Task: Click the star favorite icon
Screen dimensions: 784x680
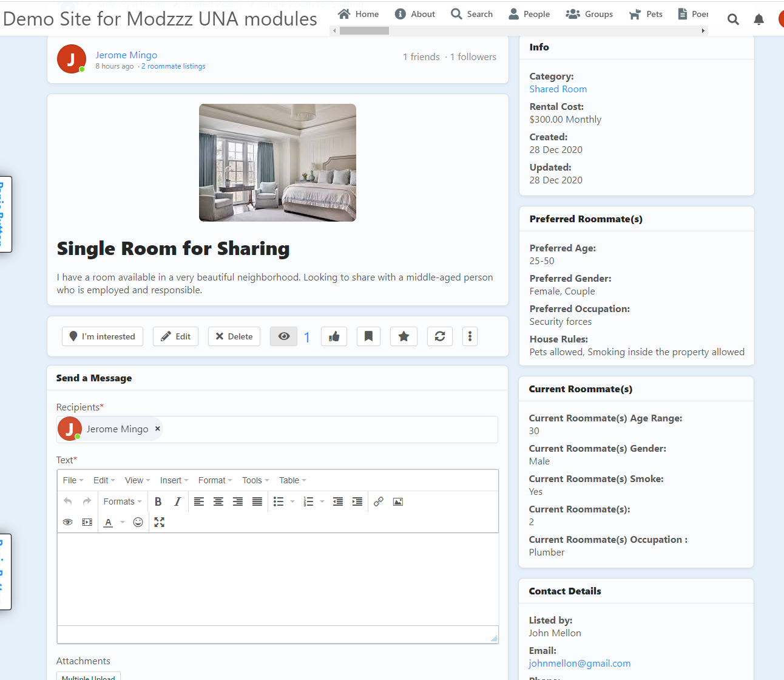Action: click(x=404, y=336)
